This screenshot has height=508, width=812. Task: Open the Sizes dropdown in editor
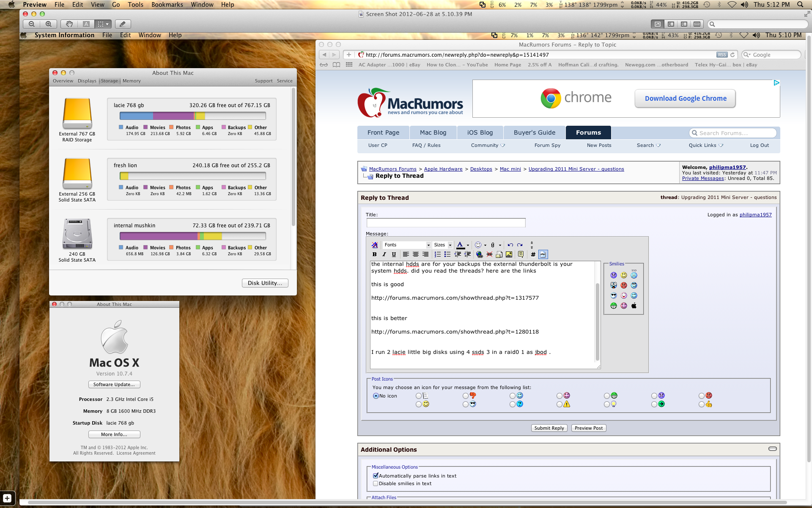443,245
